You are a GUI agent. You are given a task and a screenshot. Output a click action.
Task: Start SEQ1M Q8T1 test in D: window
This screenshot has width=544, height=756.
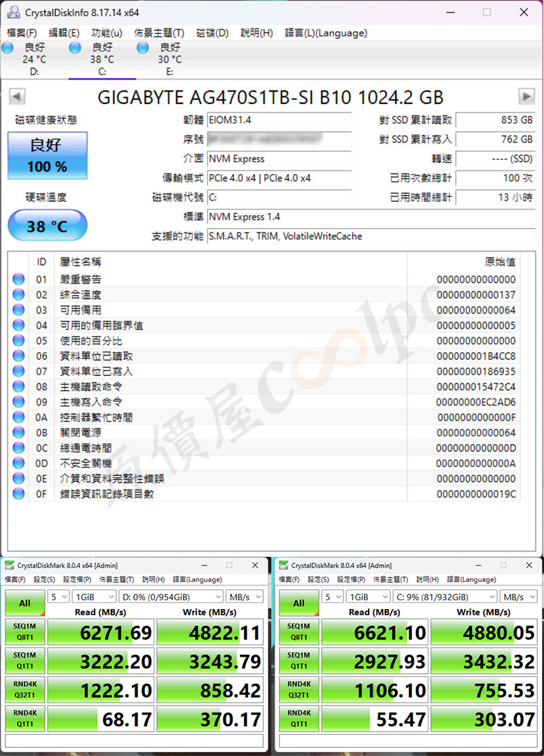(x=24, y=632)
